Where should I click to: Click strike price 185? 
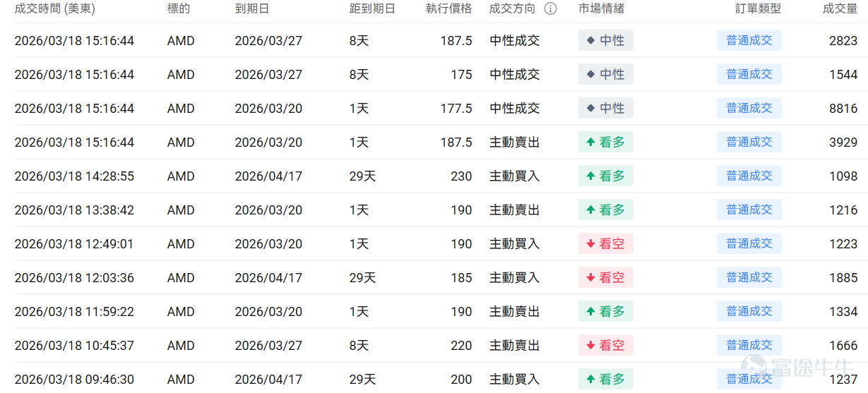click(x=461, y=278)
